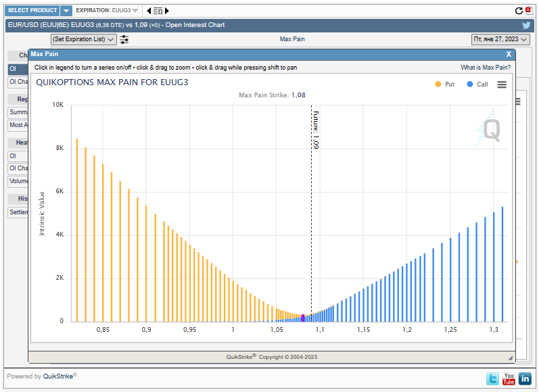Select the OI item in sidebar
The width and height of the screenshot is (539, 392).
(18, 69)
